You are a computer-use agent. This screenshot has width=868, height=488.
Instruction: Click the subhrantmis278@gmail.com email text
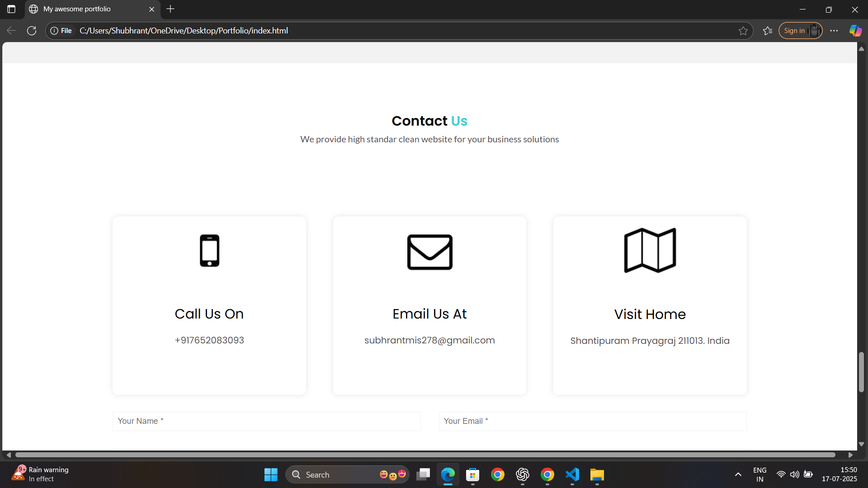click(x=429, y=340)
